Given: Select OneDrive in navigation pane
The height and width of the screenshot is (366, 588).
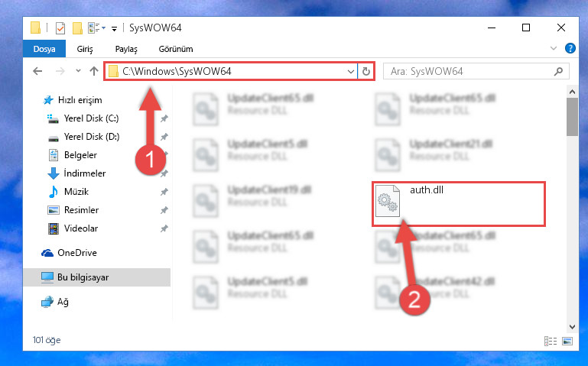Looking at the screenshot, I should click(x=77, y=253).
